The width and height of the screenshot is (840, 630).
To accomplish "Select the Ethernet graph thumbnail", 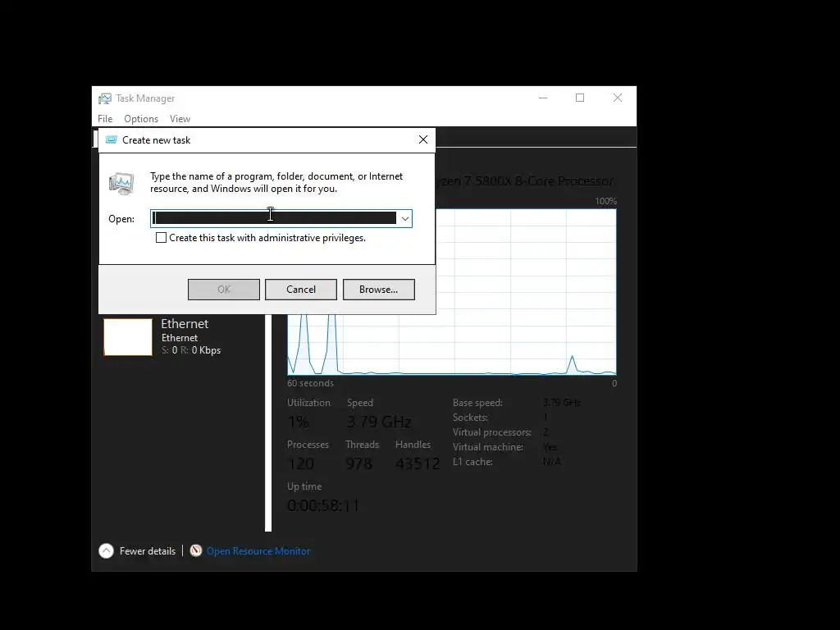I will pos(128,337).
